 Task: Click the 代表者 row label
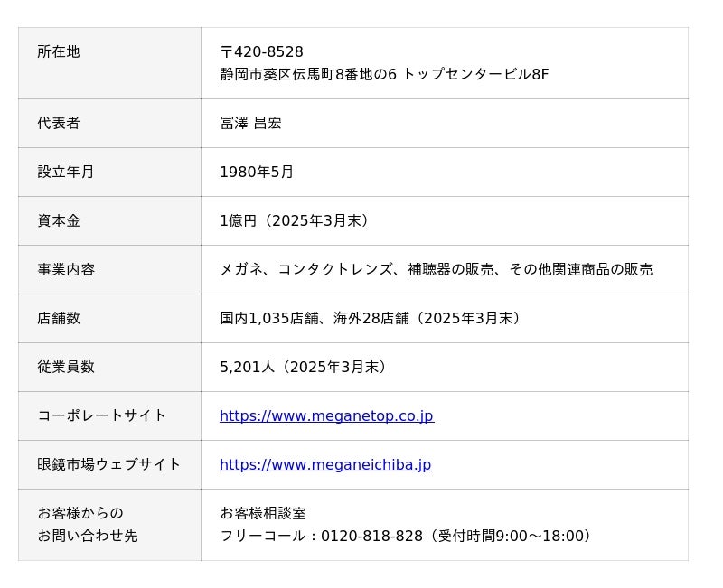[59, 123]
